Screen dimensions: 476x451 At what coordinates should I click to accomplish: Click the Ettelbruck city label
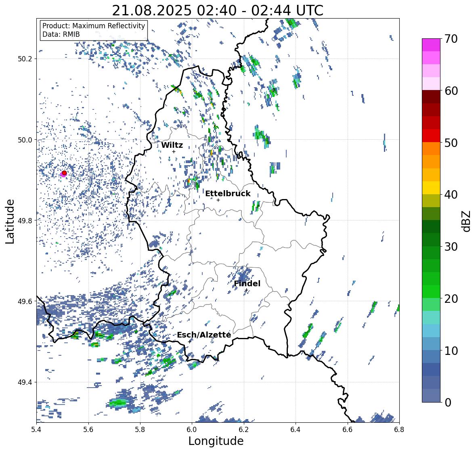pyautogui.click(x=228, y=194)
